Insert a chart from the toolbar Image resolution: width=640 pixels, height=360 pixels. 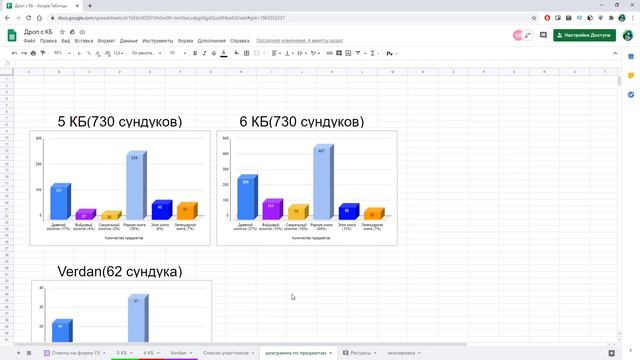click(348, 53)
